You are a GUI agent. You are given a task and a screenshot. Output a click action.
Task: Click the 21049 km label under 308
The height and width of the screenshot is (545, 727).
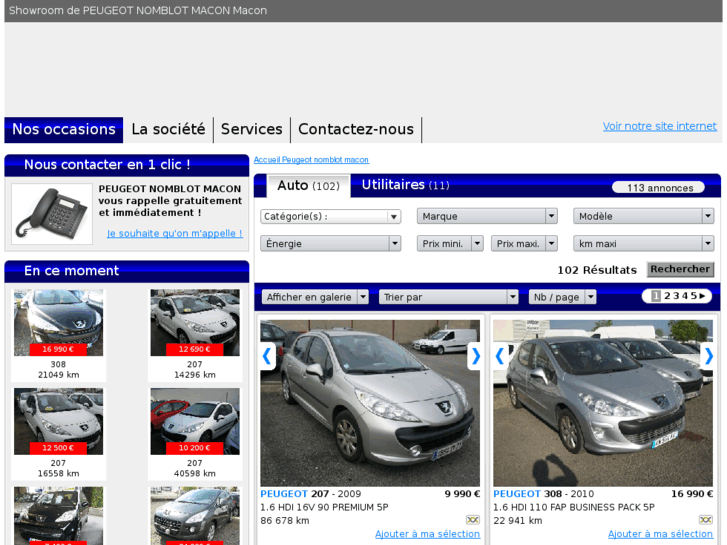tap(58, 375)
